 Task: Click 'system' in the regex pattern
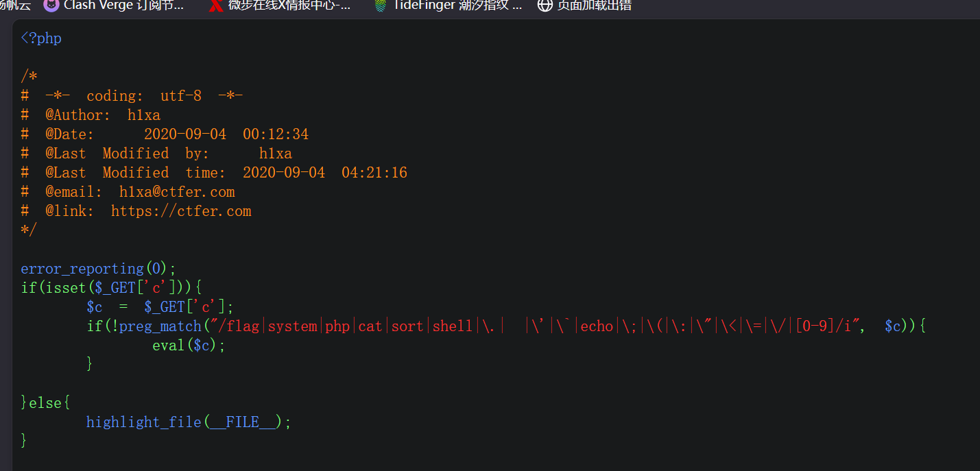[292, 326]
